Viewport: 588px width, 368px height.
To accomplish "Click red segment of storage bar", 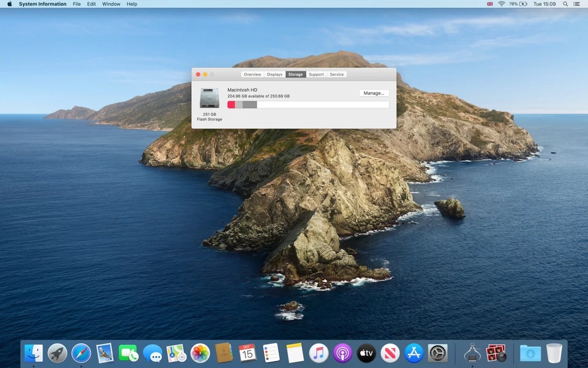I will (232, 104).
